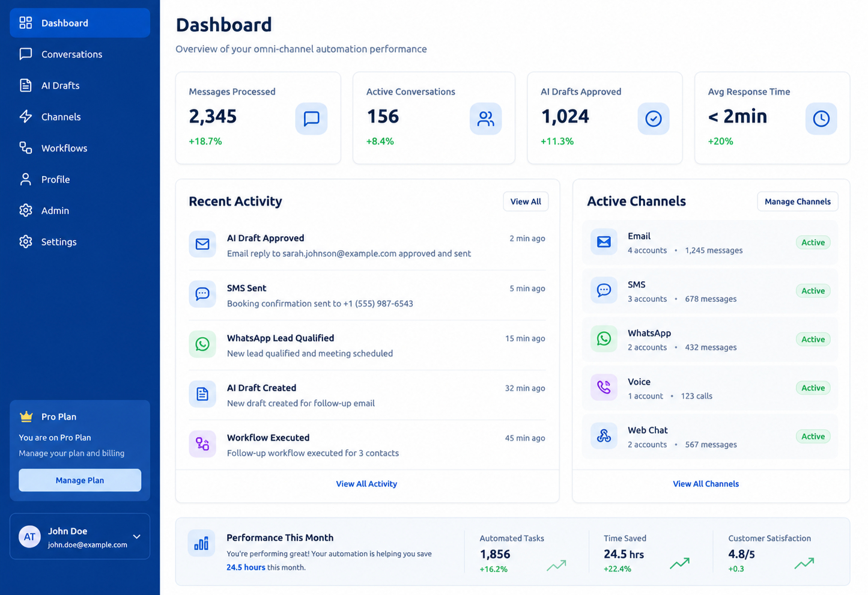
Task: Click the Messages Processed chat bubble icon
Action: coord(311,118)
